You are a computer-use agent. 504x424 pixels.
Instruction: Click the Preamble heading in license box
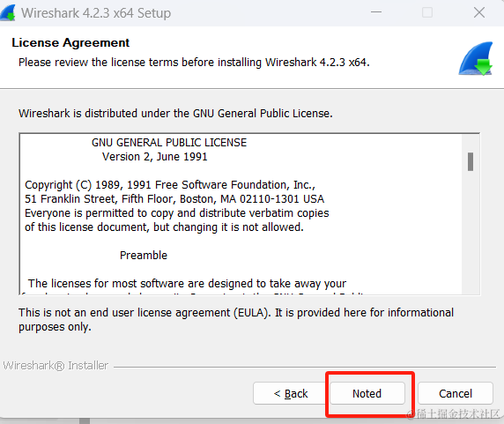pos(144,256)
